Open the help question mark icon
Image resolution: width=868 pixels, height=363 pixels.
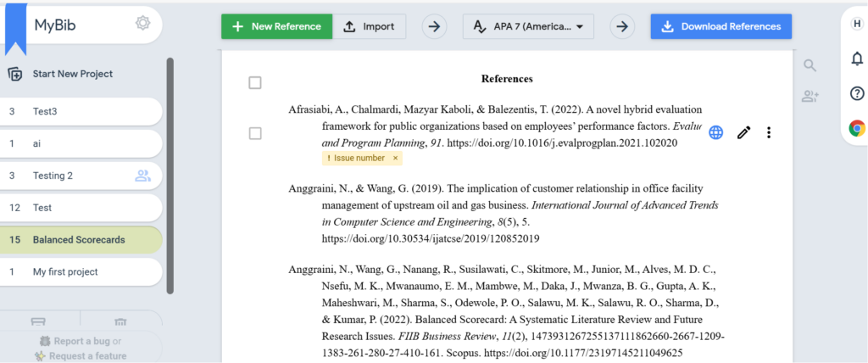pos(857,93)
